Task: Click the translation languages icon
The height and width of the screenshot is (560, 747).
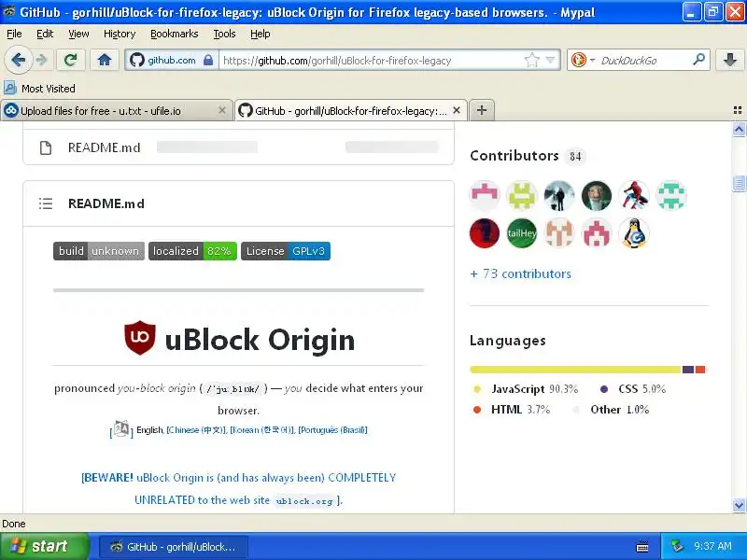Action: pyautogui.click(x=121, y=429)
